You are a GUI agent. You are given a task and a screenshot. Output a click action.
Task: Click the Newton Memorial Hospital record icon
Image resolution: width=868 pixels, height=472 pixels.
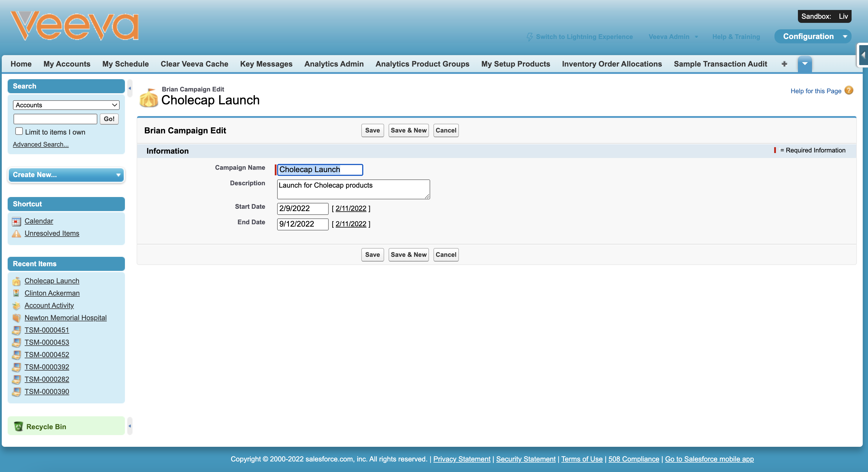click(x=16, y=318)
